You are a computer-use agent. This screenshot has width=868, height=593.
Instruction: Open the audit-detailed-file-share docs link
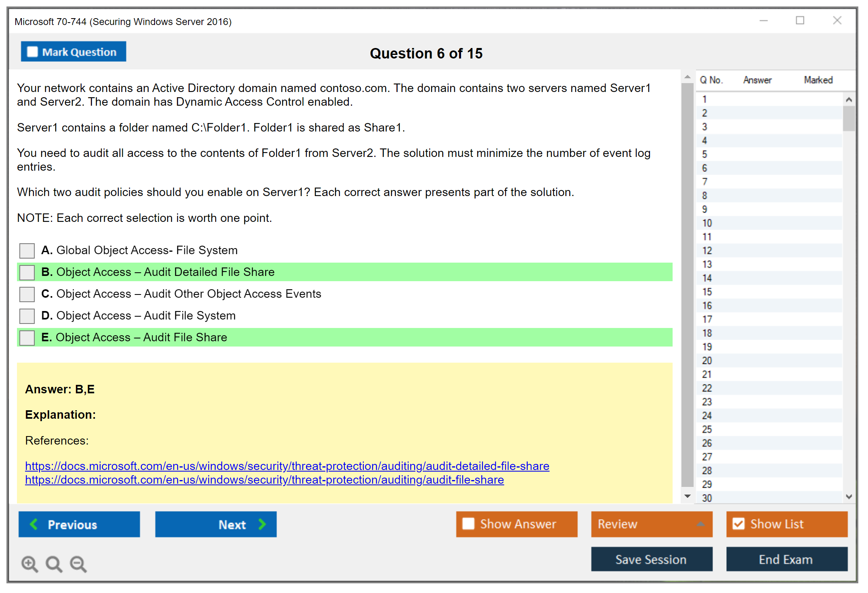tap(287, 466)
